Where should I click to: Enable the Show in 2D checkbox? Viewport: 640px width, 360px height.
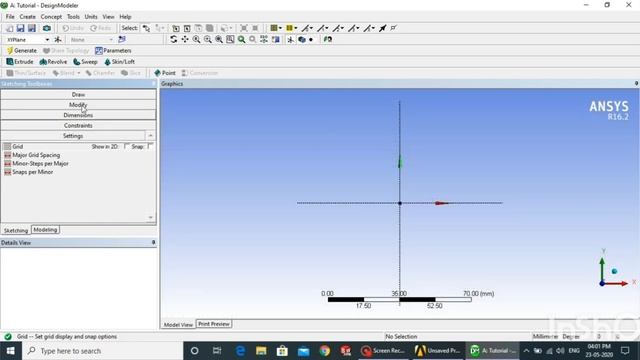[127, 146]
